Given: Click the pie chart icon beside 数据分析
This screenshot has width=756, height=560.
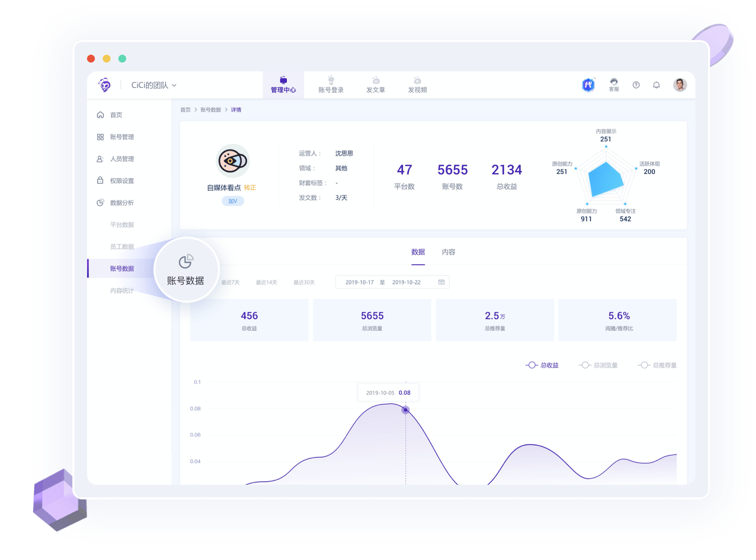Looking at the screenshot, I should pyautogui.click(x=100, y=202).
